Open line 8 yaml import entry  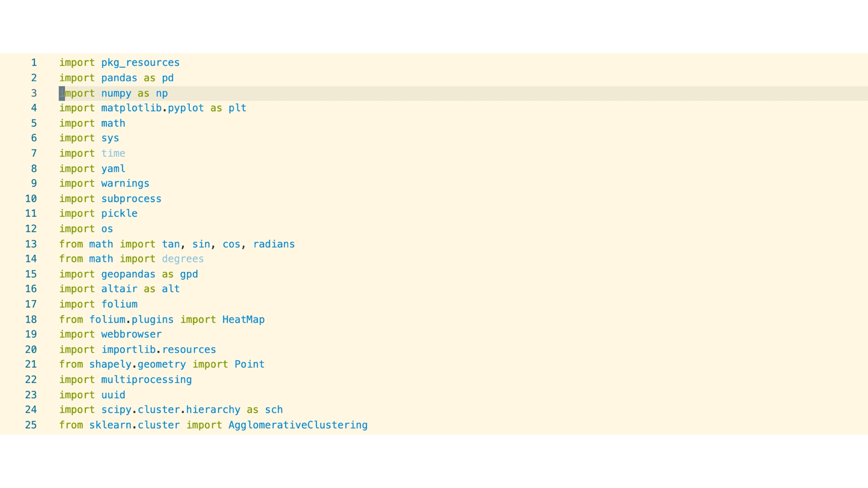tap(113, 169)
